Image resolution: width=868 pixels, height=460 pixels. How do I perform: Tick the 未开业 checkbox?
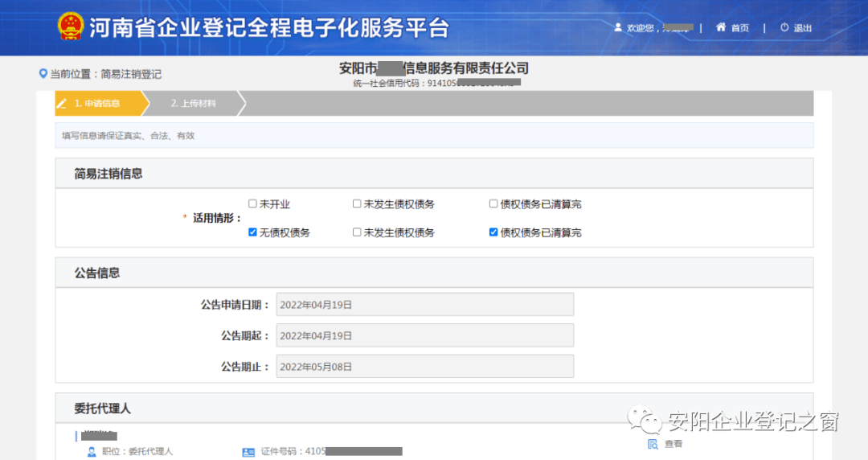click(x=252, y=203)
